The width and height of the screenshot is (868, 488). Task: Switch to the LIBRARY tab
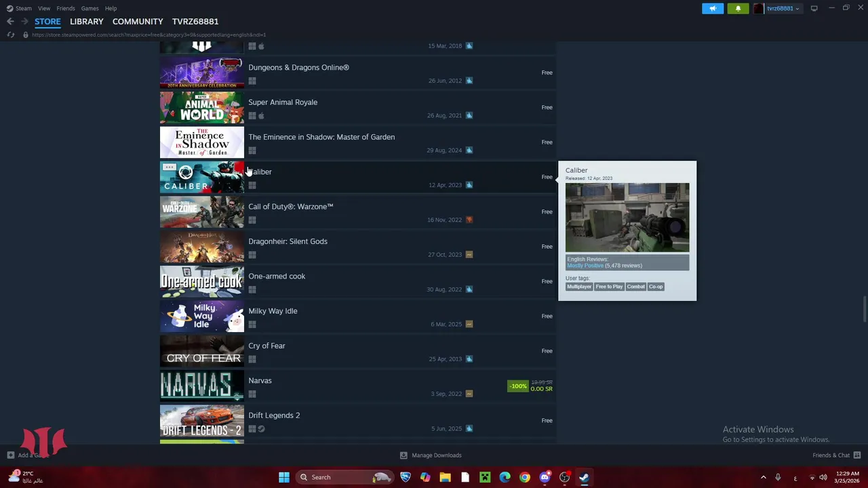87,22
